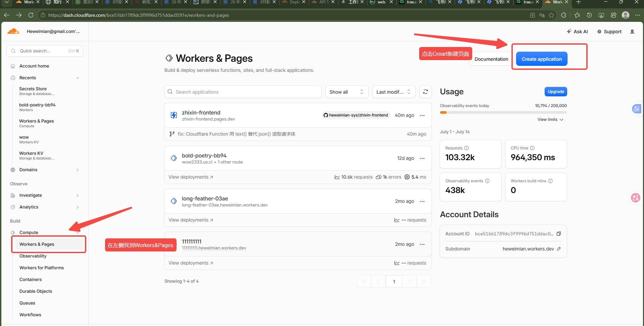This screenshot has width=644, height=326.
Task: Open the zhixin-frontend three-dot menu
Action: 422,115
